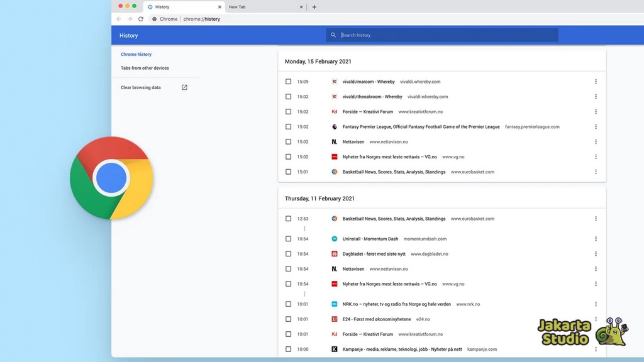
Task: Check the 15:09 vivaldi/marcom checkbox
Action: (x=288, y=82)
